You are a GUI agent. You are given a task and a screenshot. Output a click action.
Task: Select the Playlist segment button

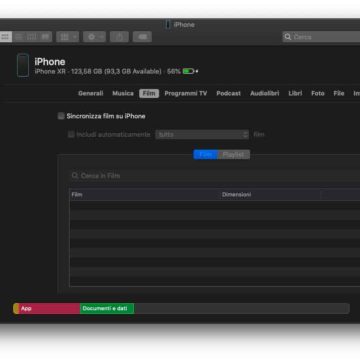pos(234,154)
